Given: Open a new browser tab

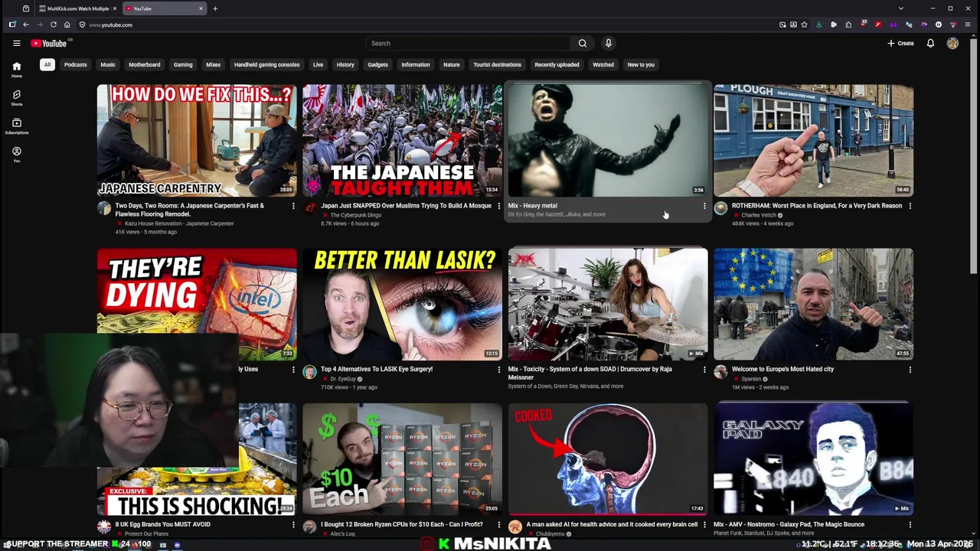Looking at the screenshot, I should coord(215,8).
